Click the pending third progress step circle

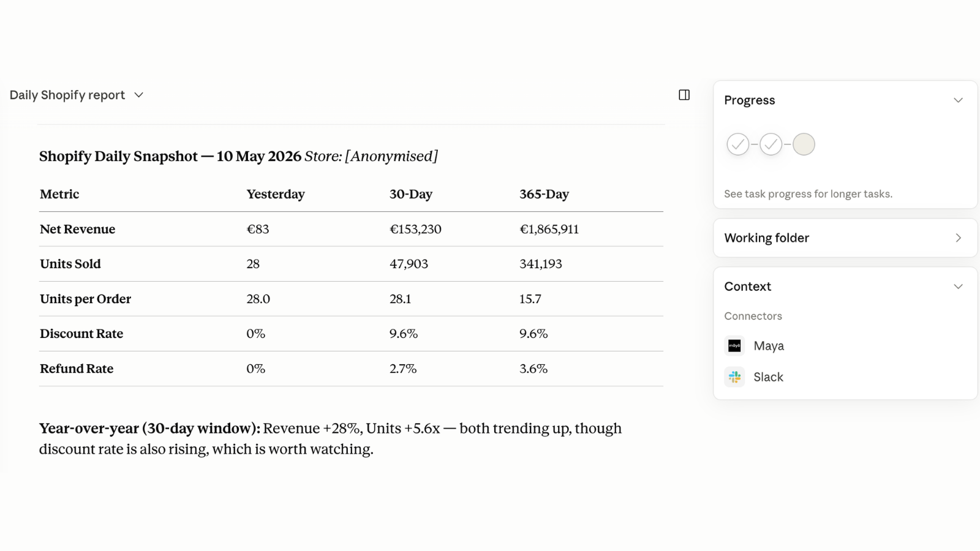(x=804, y=144)
